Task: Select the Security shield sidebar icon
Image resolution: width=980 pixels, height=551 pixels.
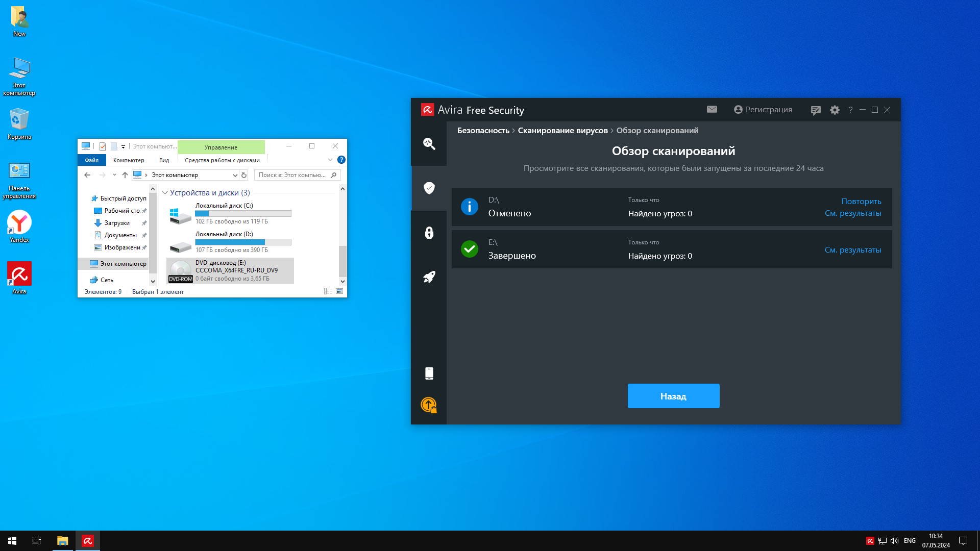Action: click(429, 188)
